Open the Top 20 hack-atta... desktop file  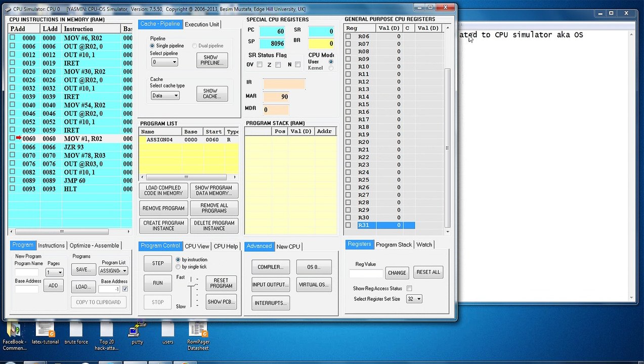pos(106,337)
